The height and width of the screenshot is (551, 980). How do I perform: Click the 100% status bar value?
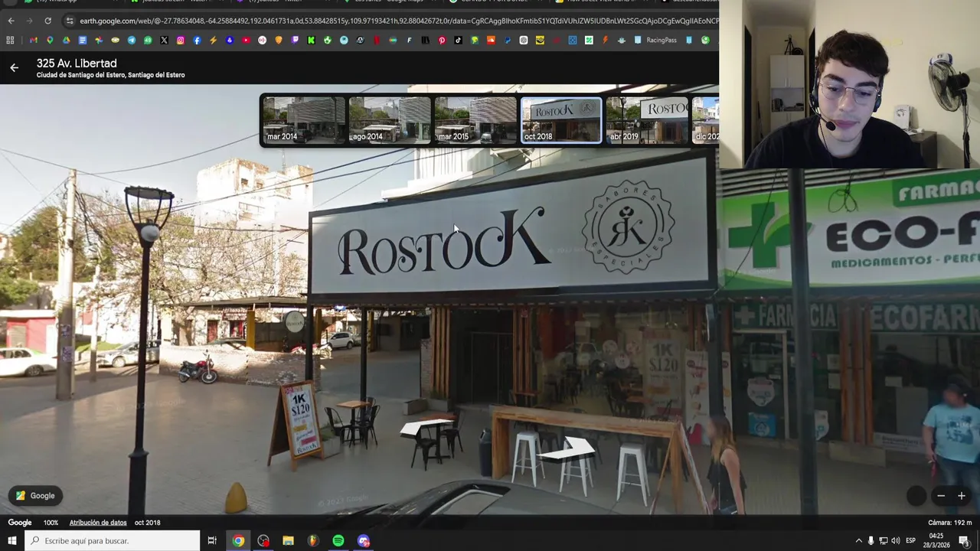[x=51, y=523]
